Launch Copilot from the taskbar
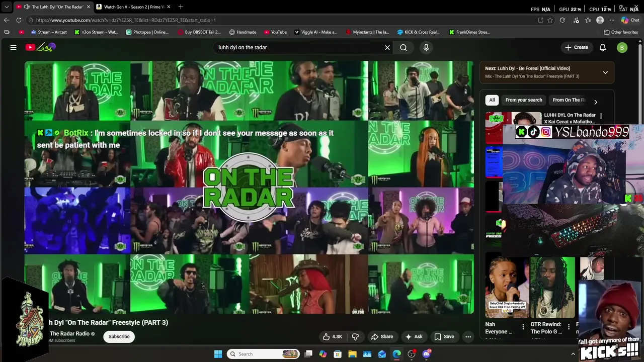The image size is (644, 362). [x=323, y=354]
